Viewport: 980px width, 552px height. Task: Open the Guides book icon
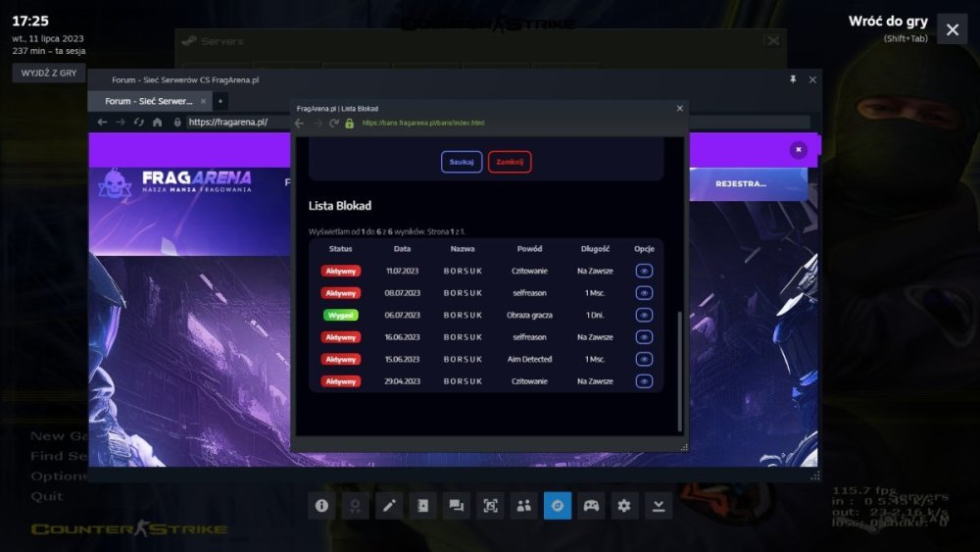422,506
